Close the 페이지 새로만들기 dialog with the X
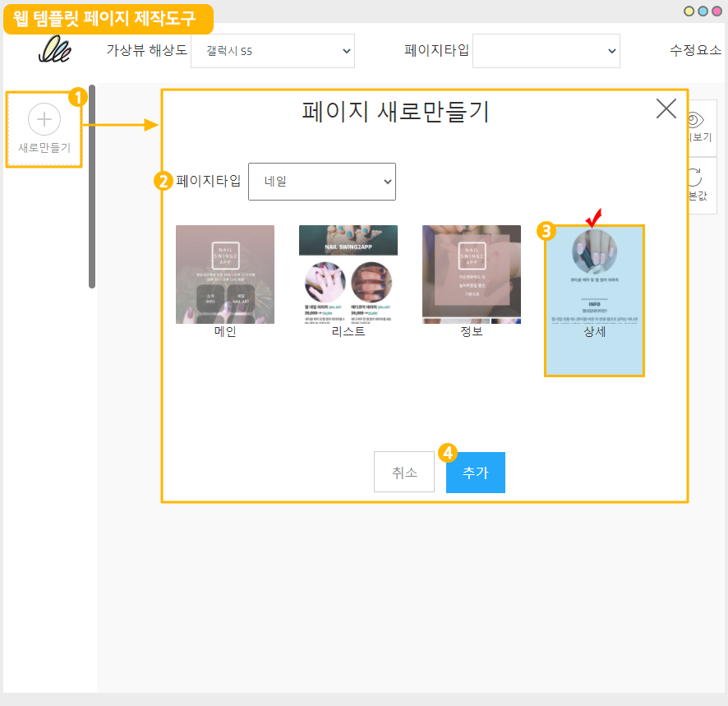Viewport: 728px width, 706px height. coord(666,108)
